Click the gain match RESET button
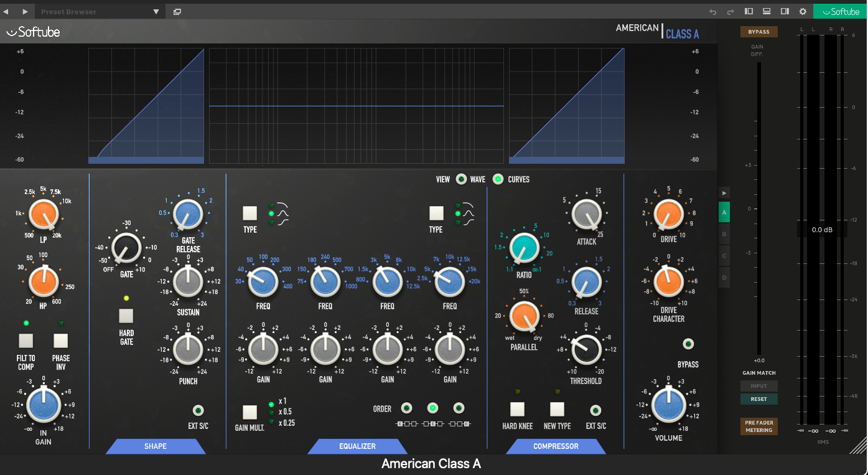 click(x=759, y=399)
